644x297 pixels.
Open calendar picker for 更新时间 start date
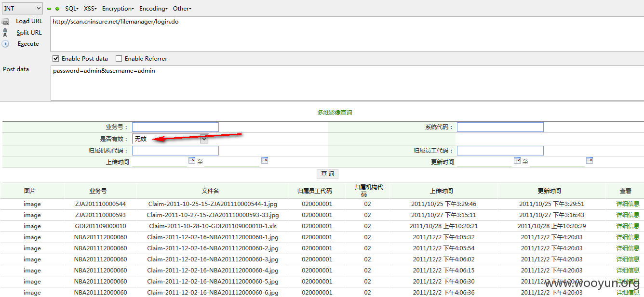[517, 160]
